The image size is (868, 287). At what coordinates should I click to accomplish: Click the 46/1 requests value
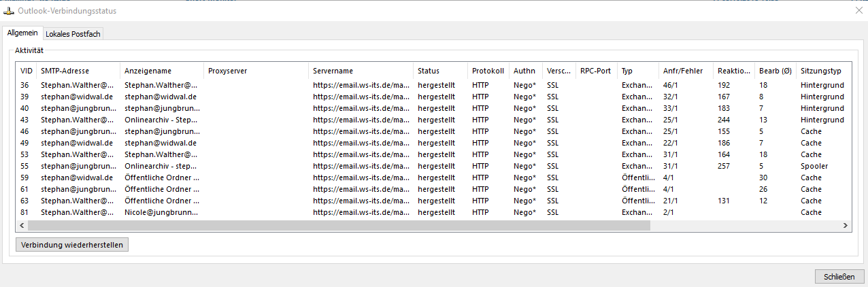tap(672, 86)
